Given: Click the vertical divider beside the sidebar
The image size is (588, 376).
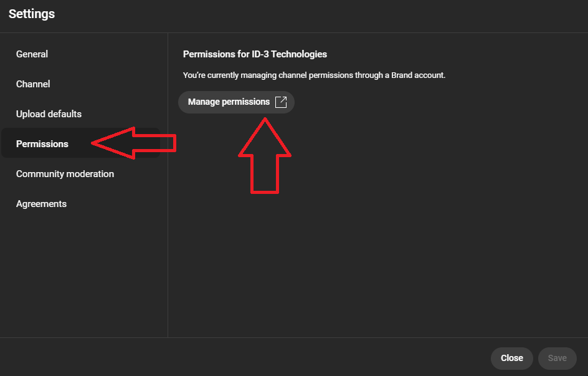Looking at the screenshot, I should 168,185.
